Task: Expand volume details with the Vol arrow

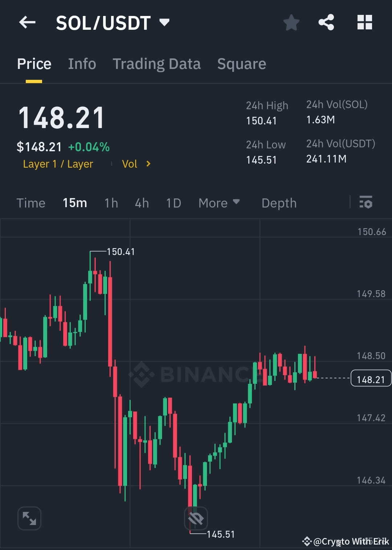Action: coord(148,164)
